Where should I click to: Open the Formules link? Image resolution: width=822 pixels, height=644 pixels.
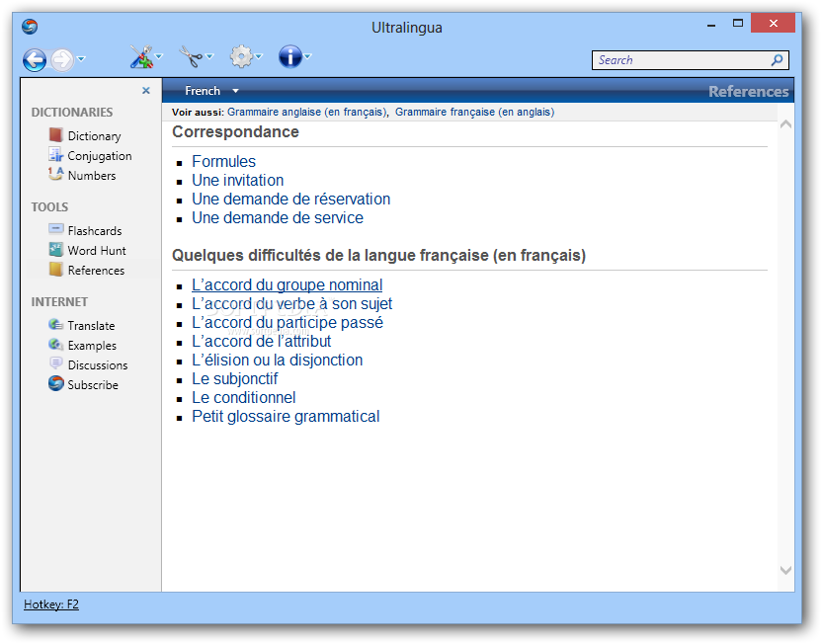tap(224, 161)
